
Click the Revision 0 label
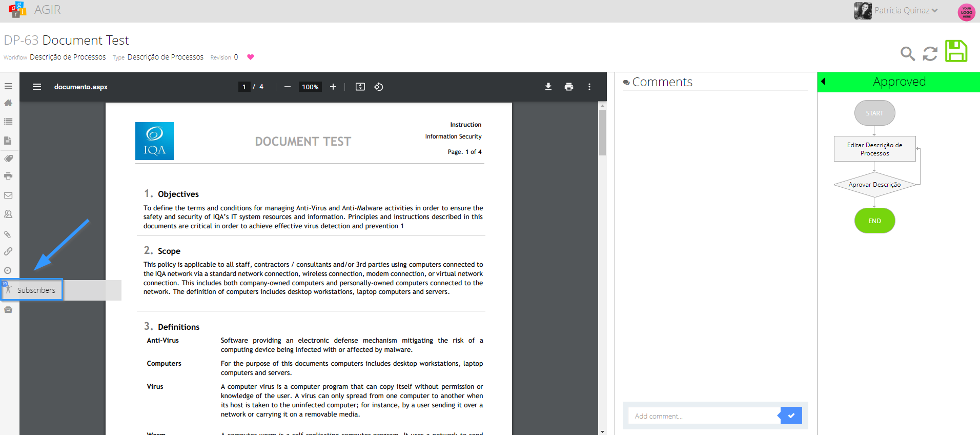point(224,57)
